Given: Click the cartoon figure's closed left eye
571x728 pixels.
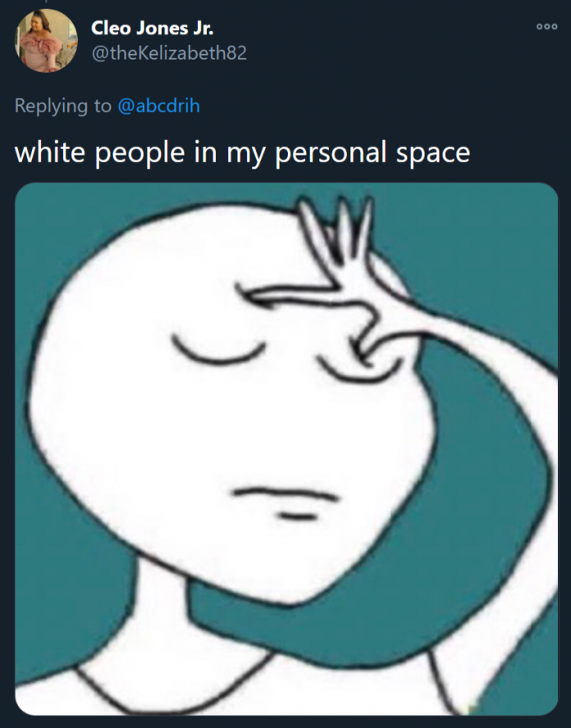Looking at the screenshot, I should point(218,351).
